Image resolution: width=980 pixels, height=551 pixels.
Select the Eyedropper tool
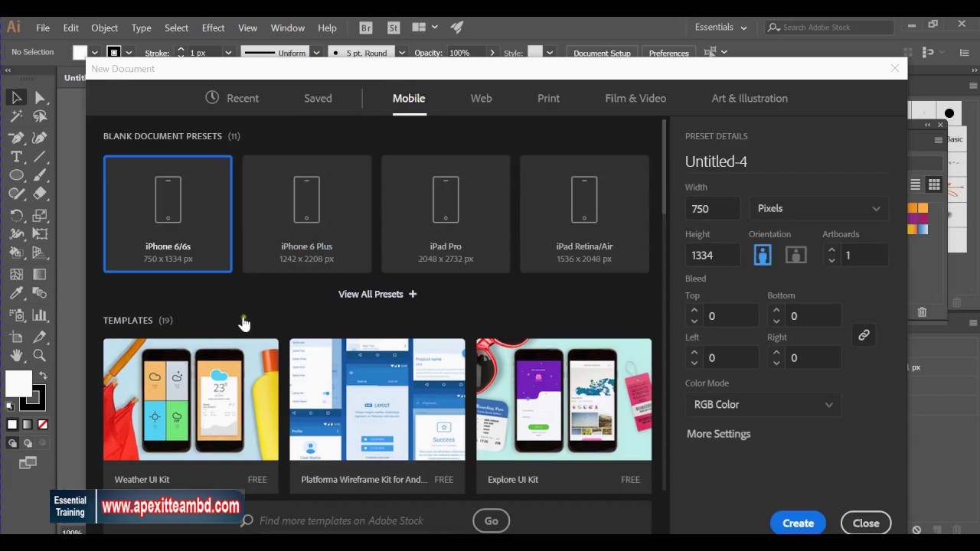coord(16,294)
